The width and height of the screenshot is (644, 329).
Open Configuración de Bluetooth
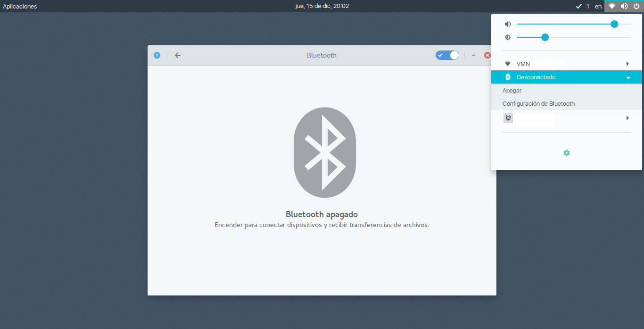click(539, 103)
